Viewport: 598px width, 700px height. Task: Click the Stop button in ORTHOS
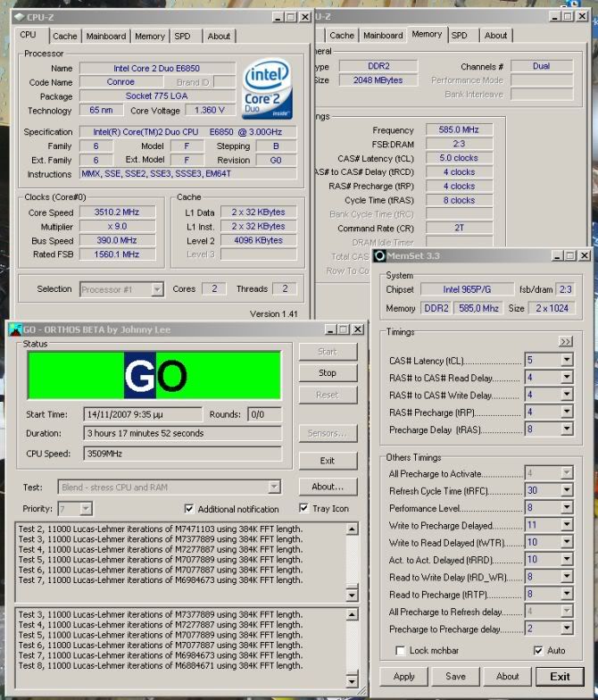coord(328,373)
